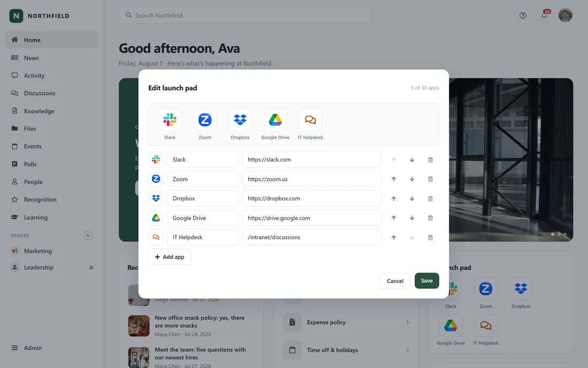
Task: Go to Home in sidebar
Action: pos(52,40)
